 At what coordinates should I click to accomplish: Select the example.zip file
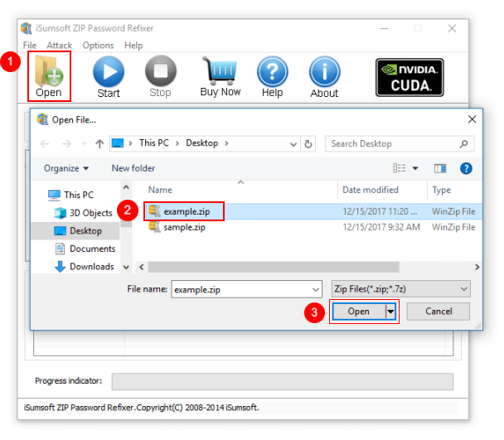(x=187, y=211)
